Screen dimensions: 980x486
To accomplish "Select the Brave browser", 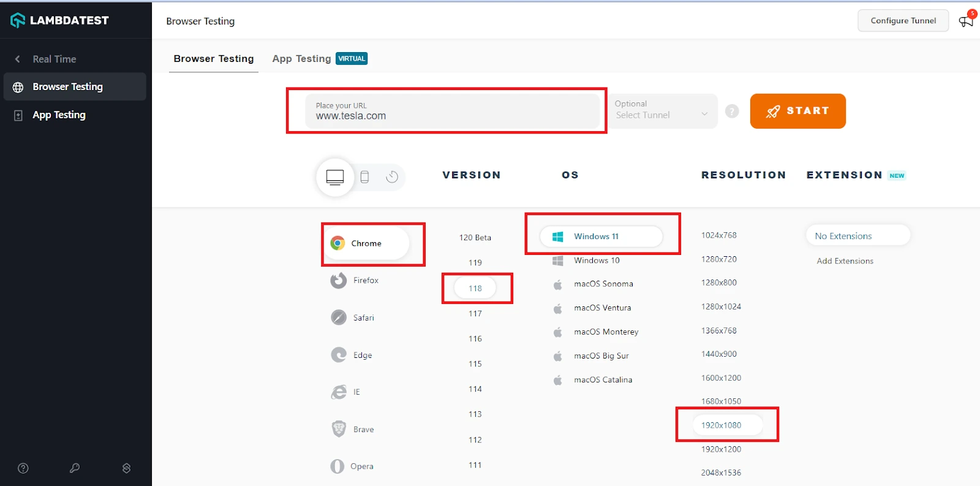I will point(353,429).
